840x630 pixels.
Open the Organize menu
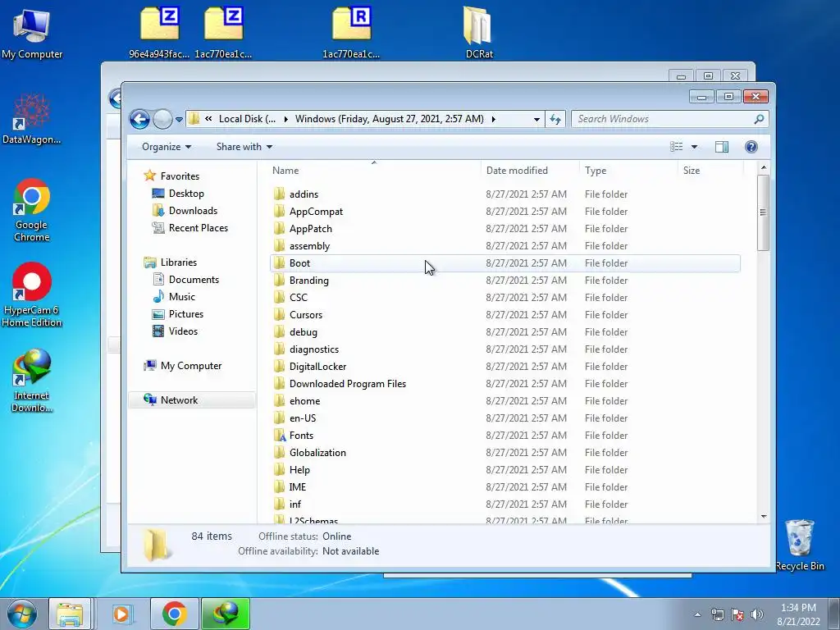click(166, 147)
